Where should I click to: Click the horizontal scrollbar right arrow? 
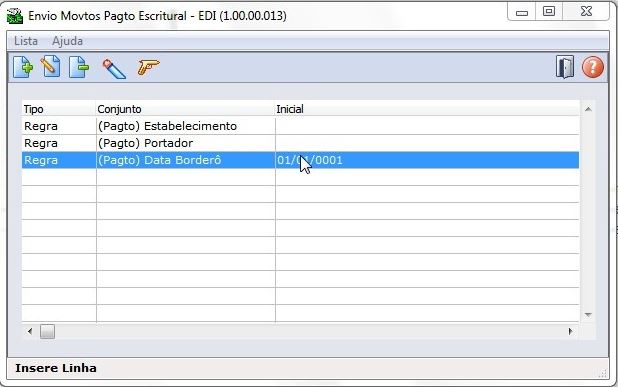coord(570,331)
